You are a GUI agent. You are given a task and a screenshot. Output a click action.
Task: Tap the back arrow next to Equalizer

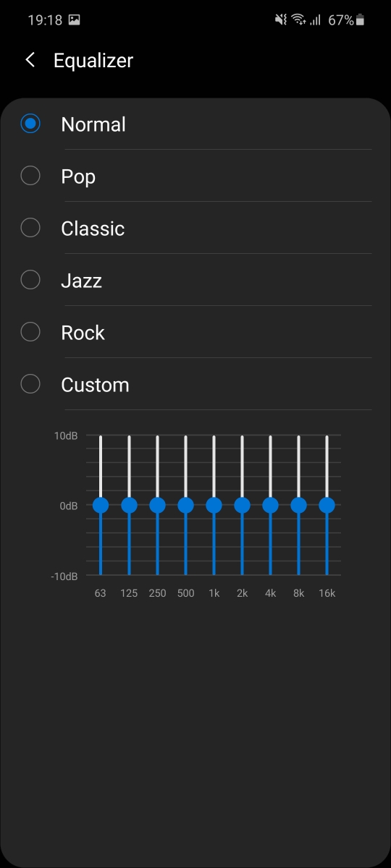tap(30, 60)
